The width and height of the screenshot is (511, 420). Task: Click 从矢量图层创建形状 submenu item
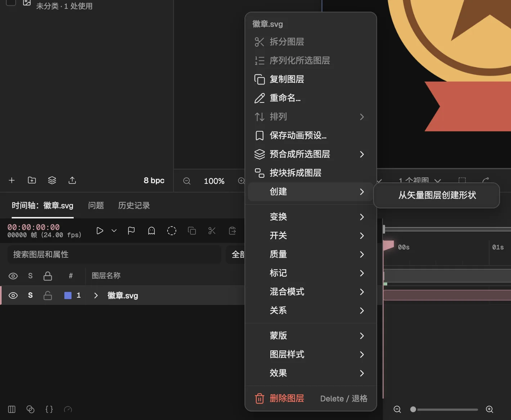[437, 195]
